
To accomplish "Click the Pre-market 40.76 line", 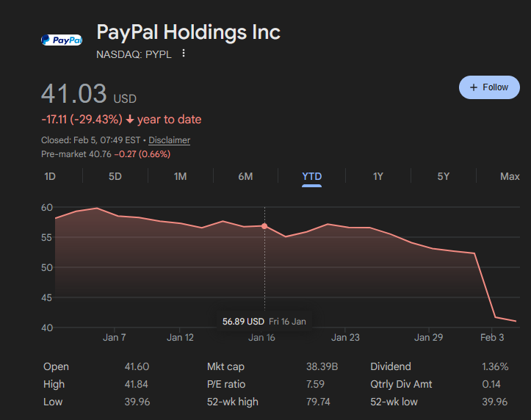I will tap(106, 154).
